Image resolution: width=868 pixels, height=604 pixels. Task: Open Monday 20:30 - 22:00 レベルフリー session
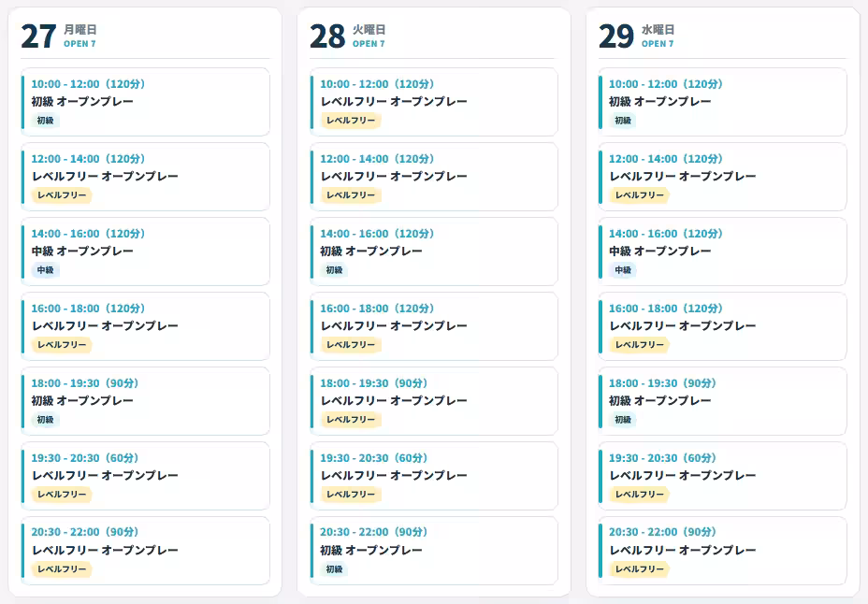pyautogui.click(x=145, y=551)
